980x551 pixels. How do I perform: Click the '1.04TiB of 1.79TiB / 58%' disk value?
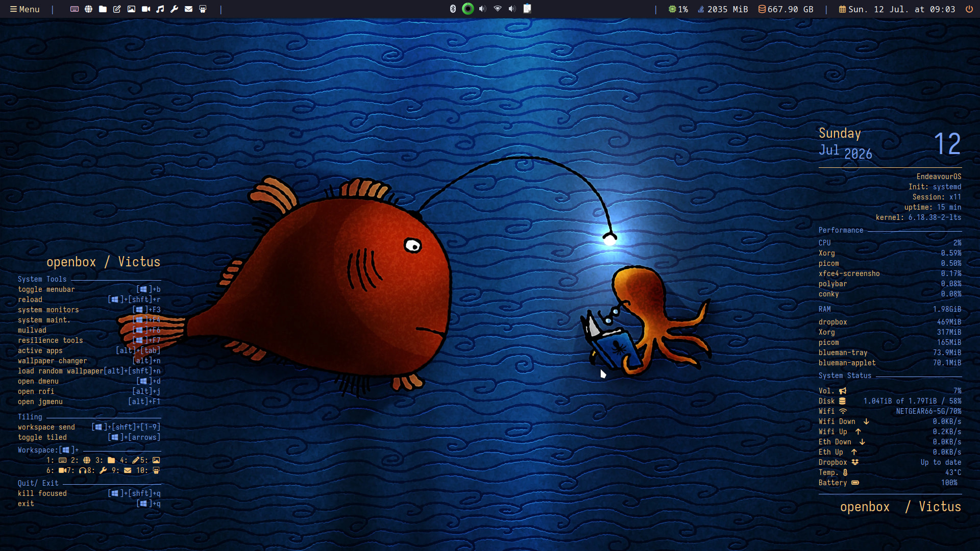coord(913,401)
